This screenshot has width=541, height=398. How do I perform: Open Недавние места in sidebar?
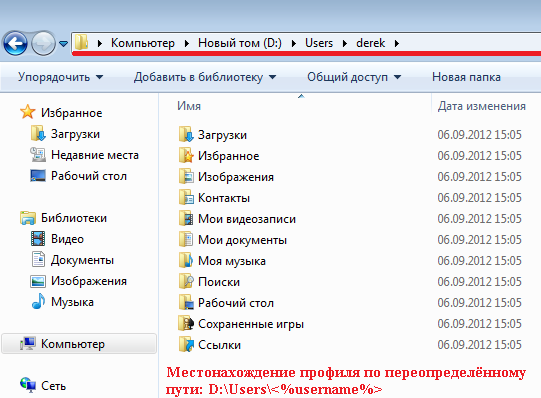pos(95,155)
